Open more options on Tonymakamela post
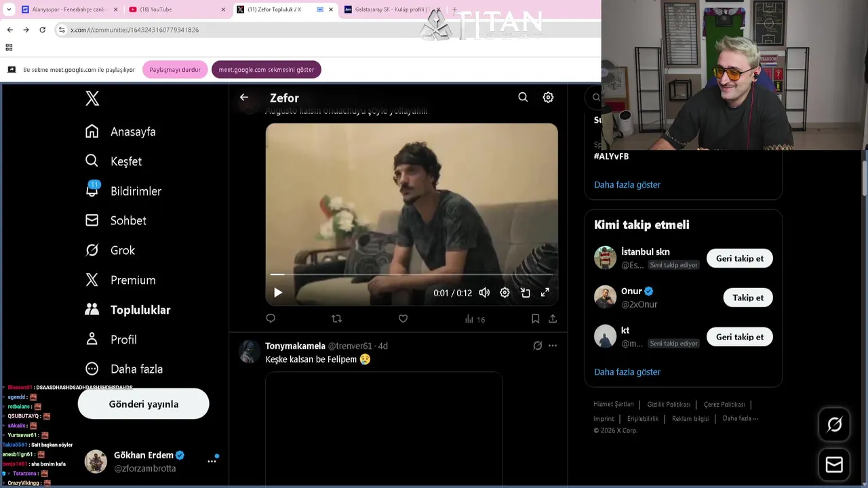Image resolution: width=868 pixels, height=488 pixels. [553, 346]
